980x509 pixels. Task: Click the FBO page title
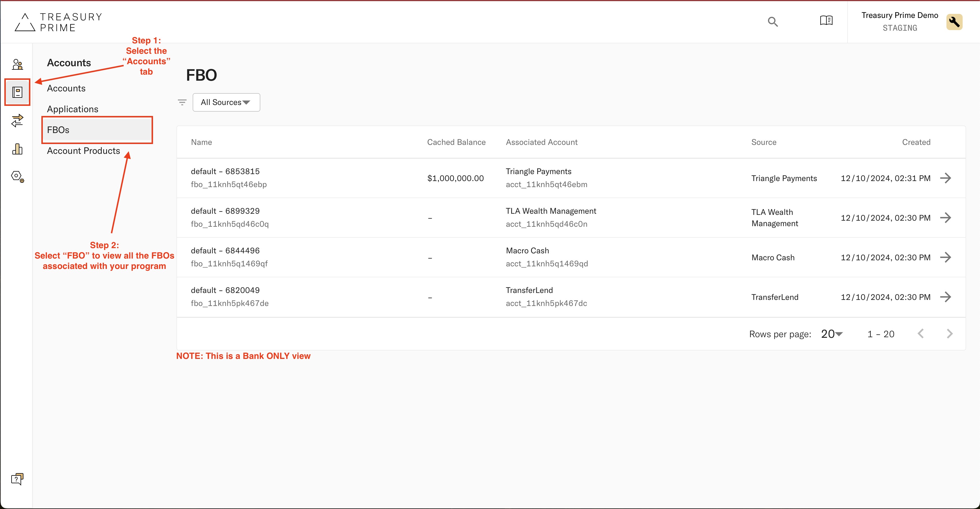tap(201, 75)
